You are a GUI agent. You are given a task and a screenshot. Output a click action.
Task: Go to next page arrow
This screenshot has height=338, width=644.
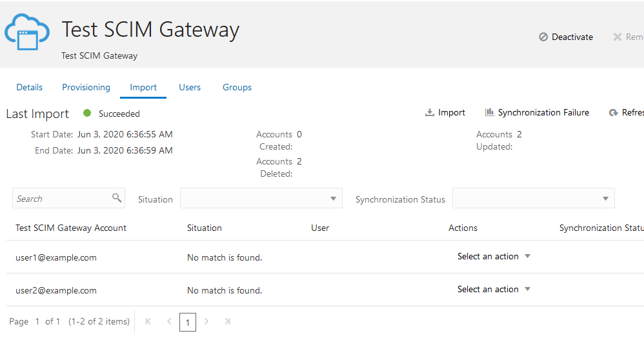pyautogui.click(x=206, y=321)
